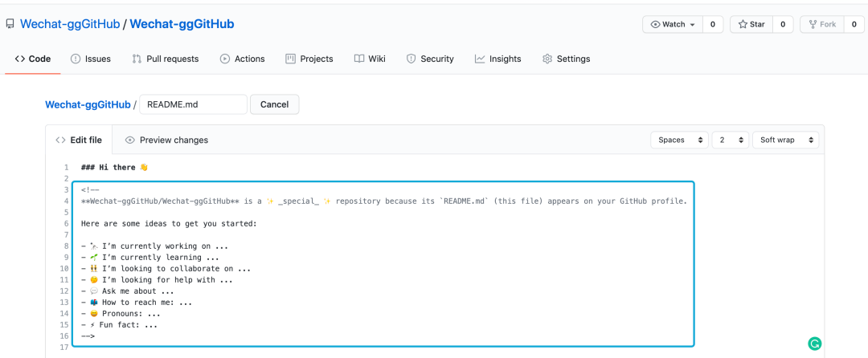Screen dimensions: 868x358
Task: Open the indent size 2 dropdown
Action: [731, 140]
